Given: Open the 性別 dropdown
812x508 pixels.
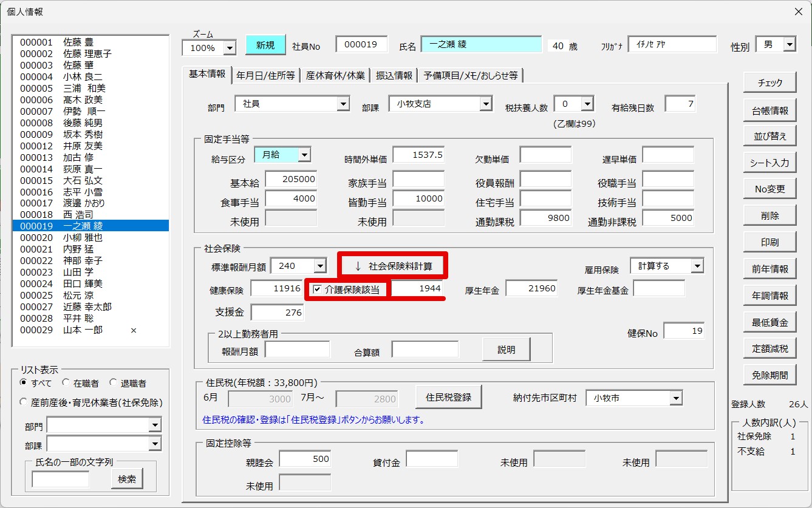Looking at the screenshot, I should [x=789, y=44].
